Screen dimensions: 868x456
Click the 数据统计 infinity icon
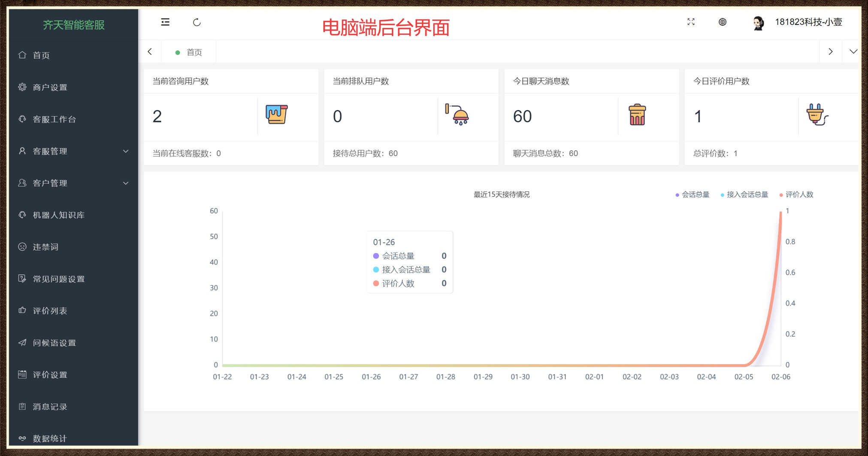tap(22, 438)
